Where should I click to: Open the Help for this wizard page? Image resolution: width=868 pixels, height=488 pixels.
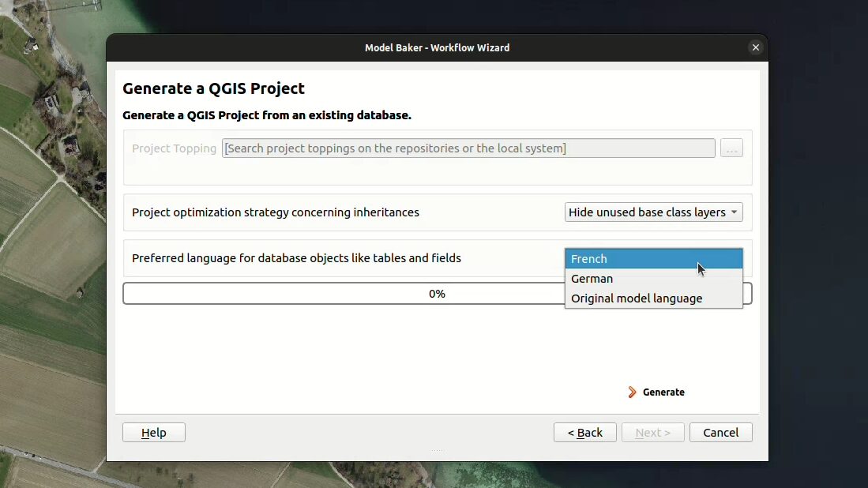point(153,433)
